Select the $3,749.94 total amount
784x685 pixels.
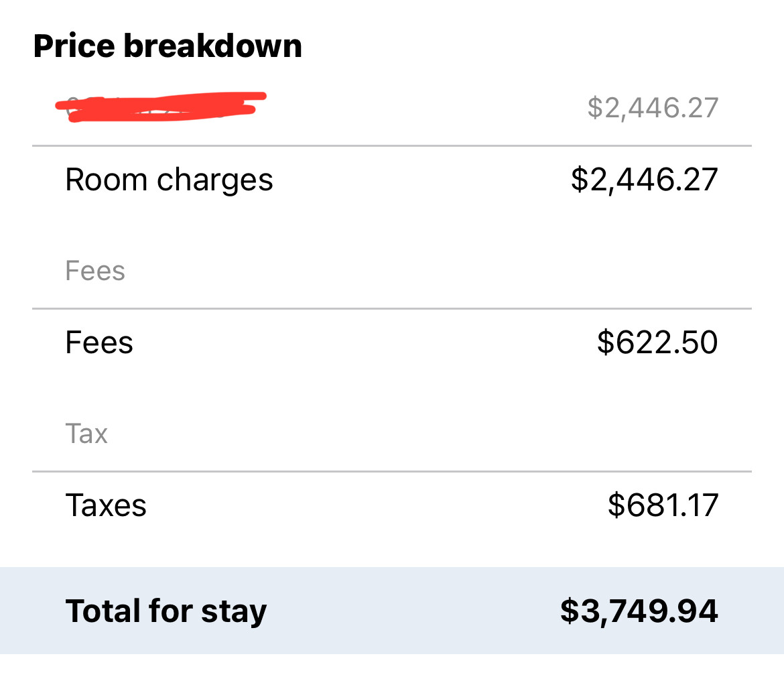(639, 611)
